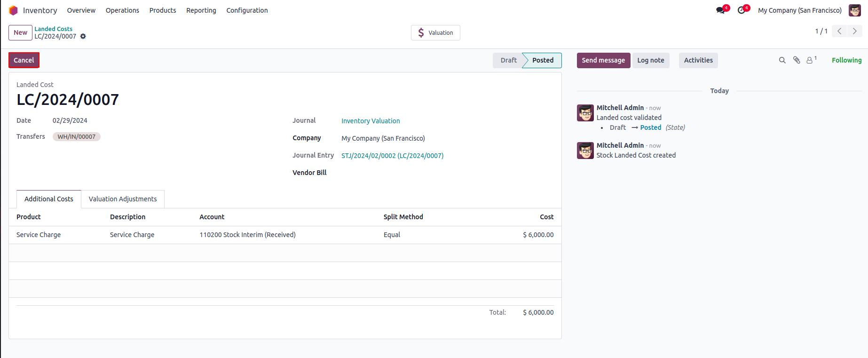The image size is (868, 358).
Task: Open the Valuation smart button
Action: [x=435, y=32]
